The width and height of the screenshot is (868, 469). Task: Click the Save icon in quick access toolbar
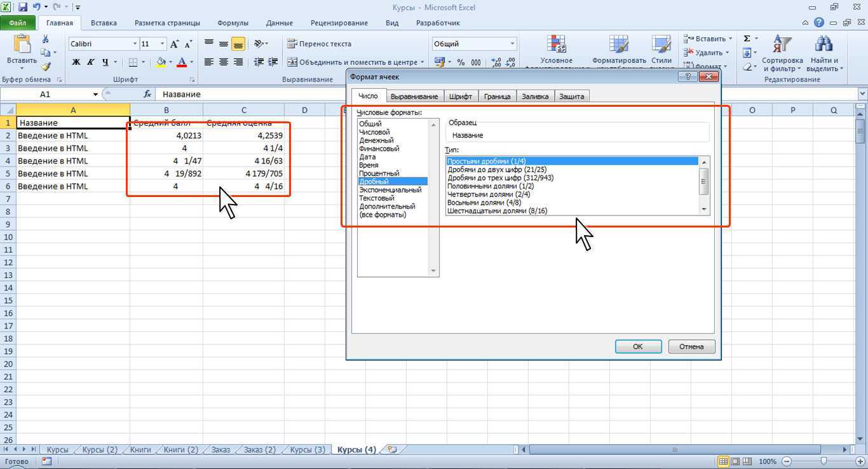pos(23,8)
